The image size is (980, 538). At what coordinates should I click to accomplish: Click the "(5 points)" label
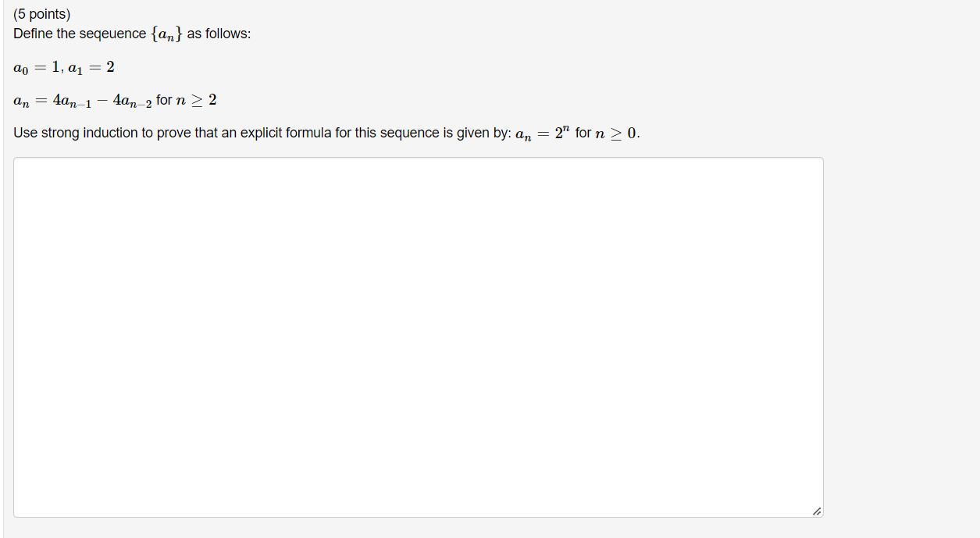(42, 13)
